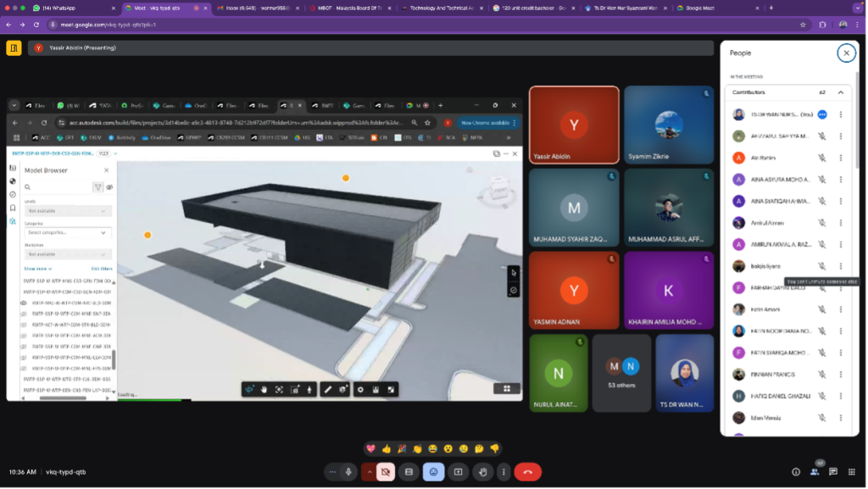Raise hand in the meeting toolbar
The image size is (868, 489).
click(x=482, y=472)
